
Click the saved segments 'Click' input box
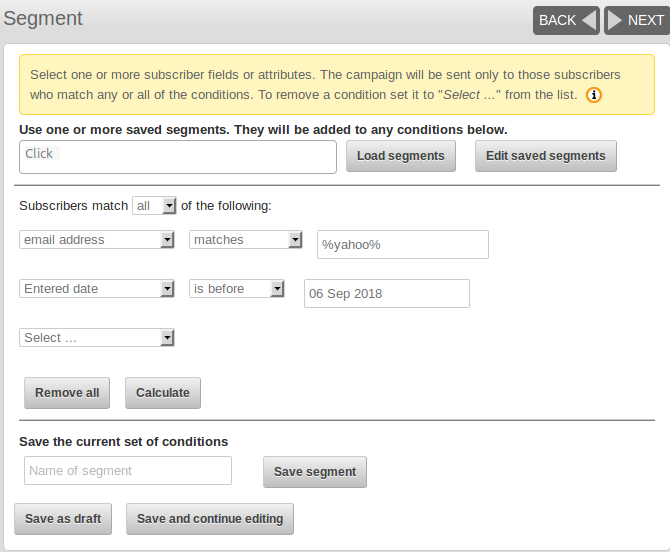click(178, 157)
